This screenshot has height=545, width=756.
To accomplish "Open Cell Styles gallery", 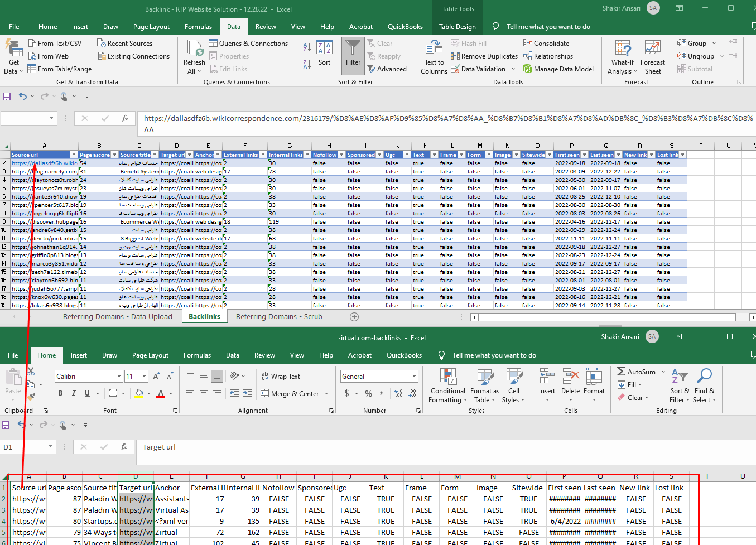I will pos(513,385).
